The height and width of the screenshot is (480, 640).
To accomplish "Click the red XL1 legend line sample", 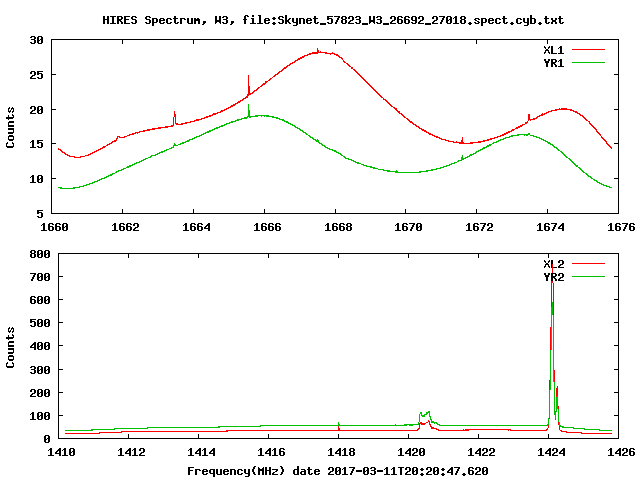I will coord(588,50).
